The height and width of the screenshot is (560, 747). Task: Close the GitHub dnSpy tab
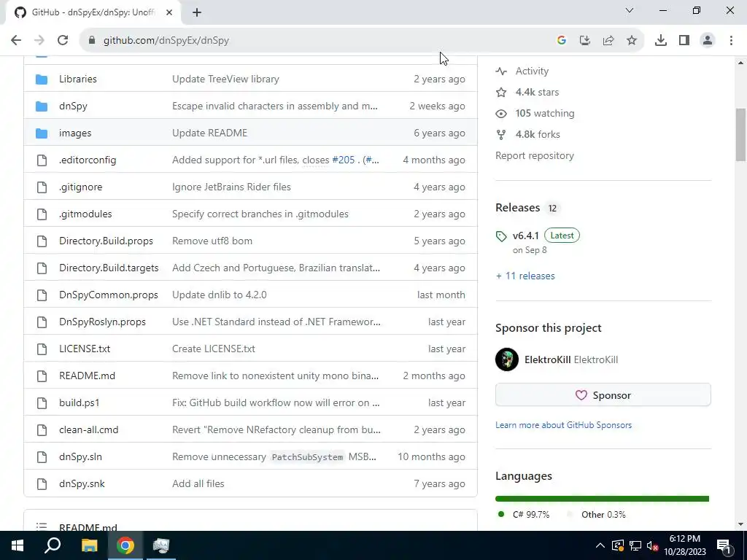pos(169,13)
